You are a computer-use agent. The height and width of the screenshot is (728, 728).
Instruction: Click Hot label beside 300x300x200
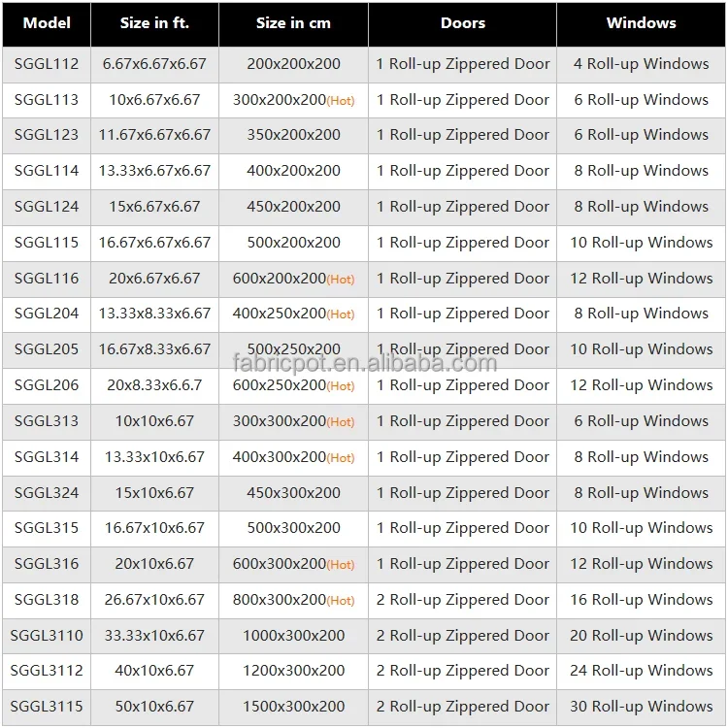tap(341, 422)
